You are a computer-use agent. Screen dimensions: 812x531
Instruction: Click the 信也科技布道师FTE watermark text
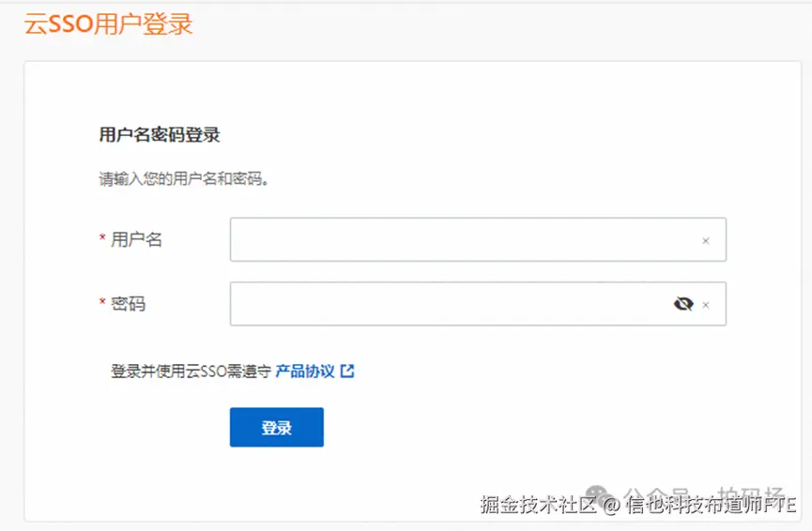click(712, 505)
